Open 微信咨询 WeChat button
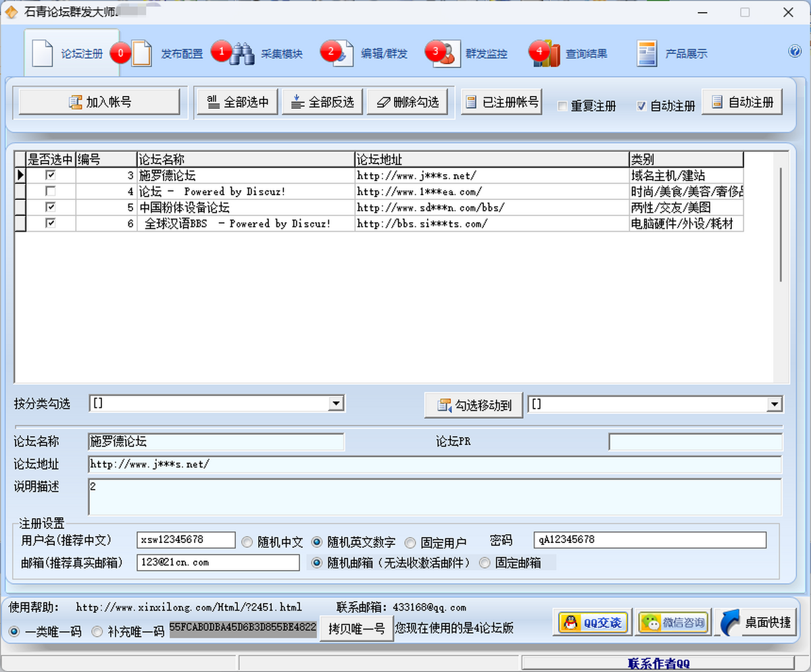The width and height of the screenshot is (811, 672). point(672,622)
